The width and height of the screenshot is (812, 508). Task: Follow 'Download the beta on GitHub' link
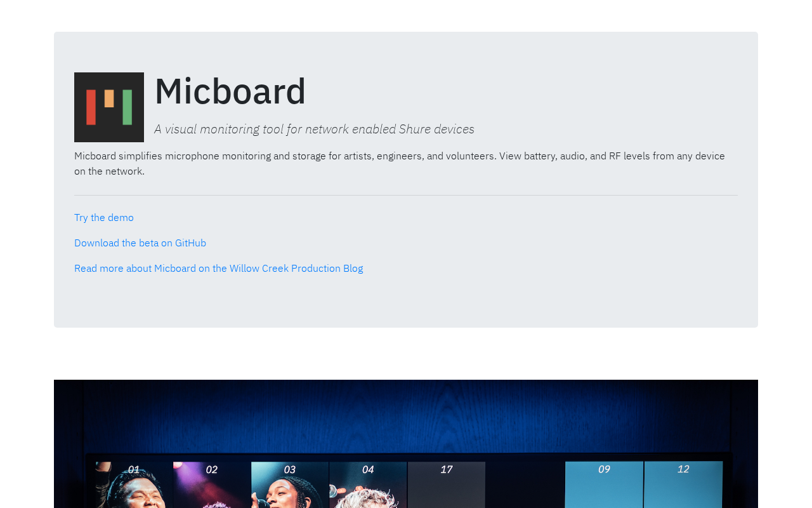(140, 243)
